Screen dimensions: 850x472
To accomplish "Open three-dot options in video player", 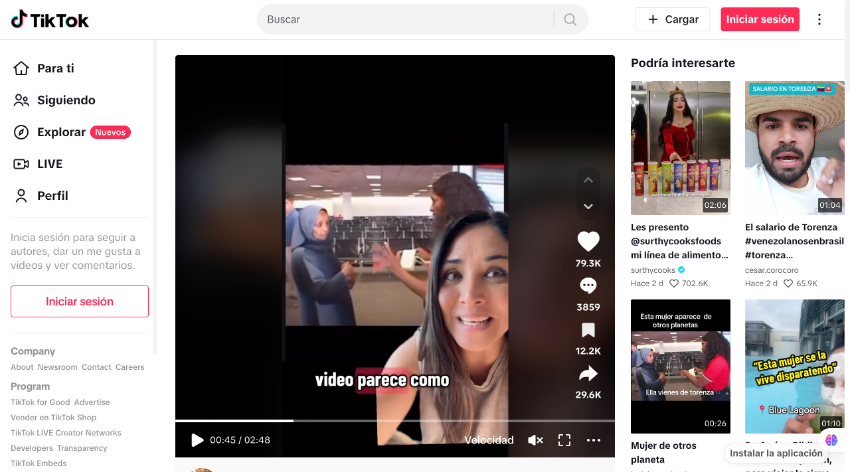I will coord(593,440).
